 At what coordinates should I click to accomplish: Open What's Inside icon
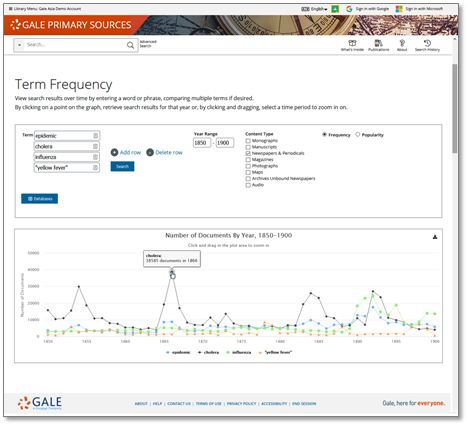352,45
